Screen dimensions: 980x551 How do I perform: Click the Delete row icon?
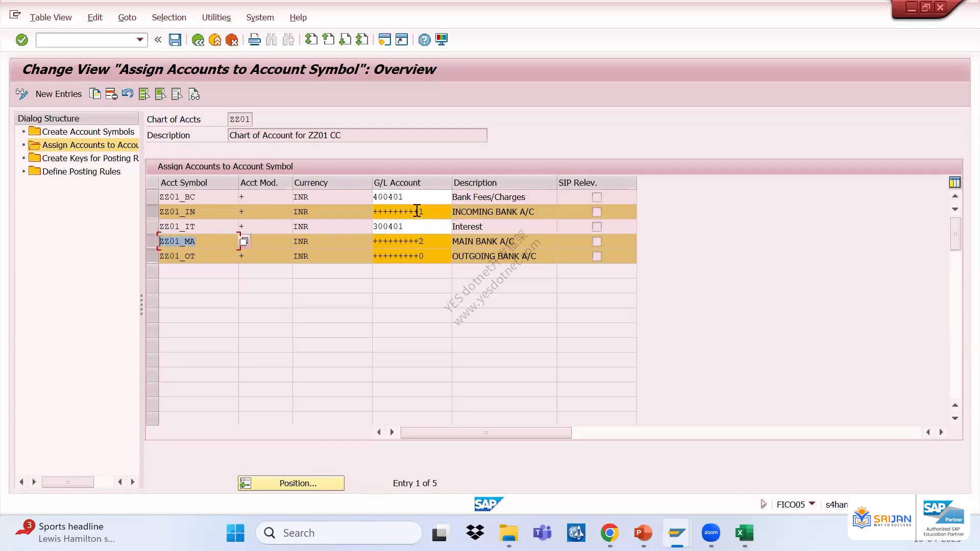pyautogui.click(x=111, y=94)
